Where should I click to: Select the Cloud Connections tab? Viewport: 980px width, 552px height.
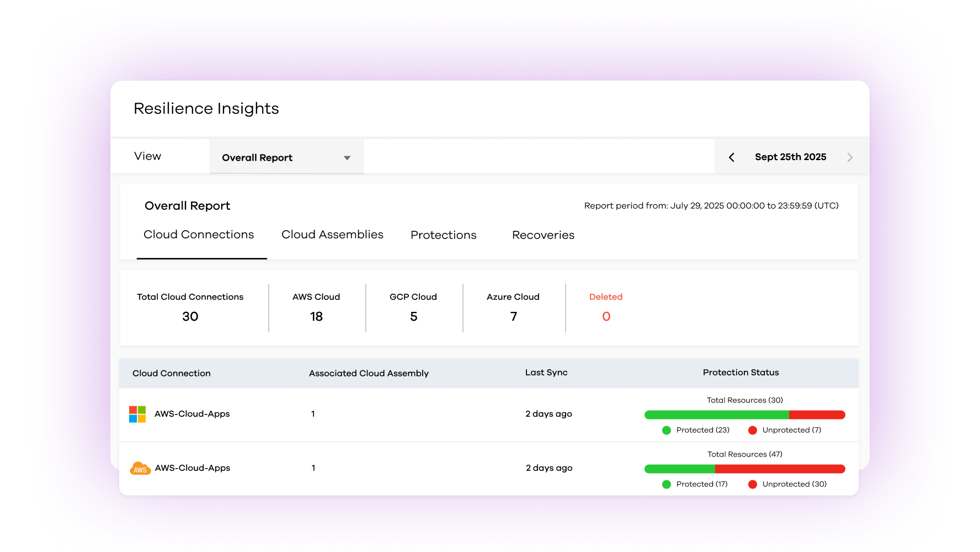coord(199,235)
